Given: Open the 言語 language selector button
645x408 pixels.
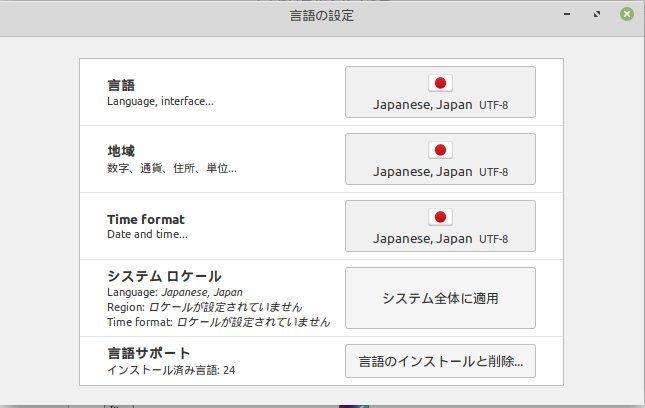Looking at the screenshot, I should click(x=440, y=92).
